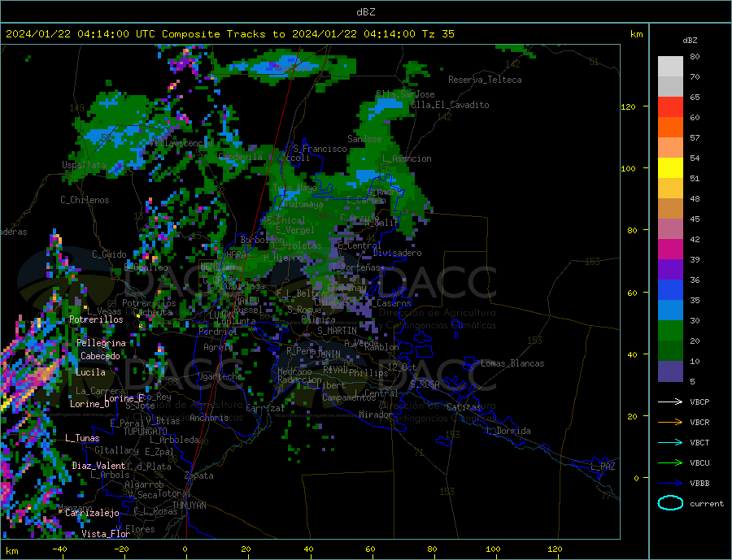Click the 'Clla.El_Cavadito' map label
This screenshot has width=732, height=560.
coord(450,105)
